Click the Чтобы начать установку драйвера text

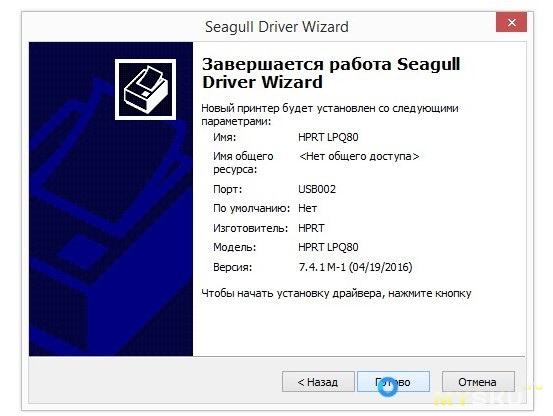coord(336,293)
